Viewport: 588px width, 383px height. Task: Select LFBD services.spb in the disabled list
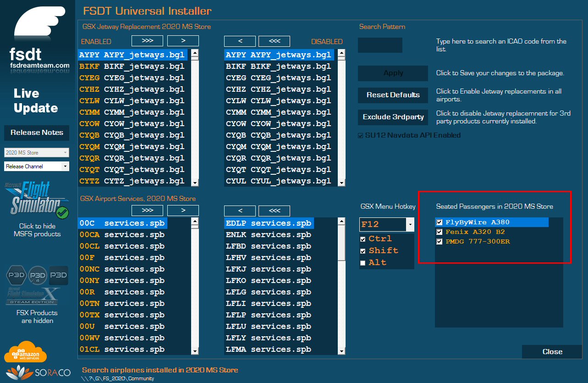point(269,246)
